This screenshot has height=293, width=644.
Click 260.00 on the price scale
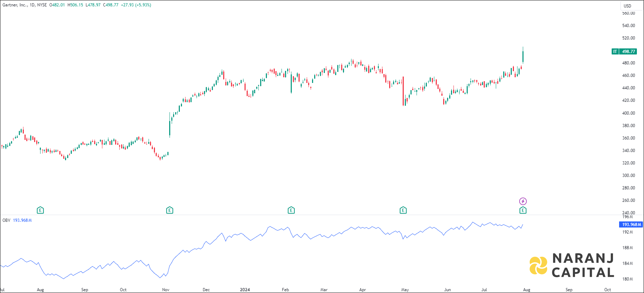[x=628, y=200]
